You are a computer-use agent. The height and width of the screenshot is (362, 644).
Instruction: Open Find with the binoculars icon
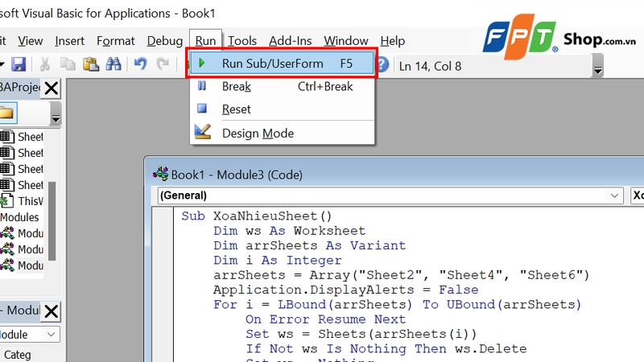click(114, 64)
